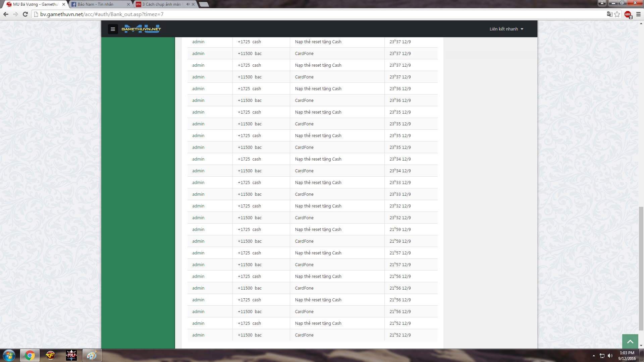The height and width of the screenshot is (362, 644).
Task: Open the Adblock Plus extension icon
Action: pyautogui.click(x=628, y=14)
